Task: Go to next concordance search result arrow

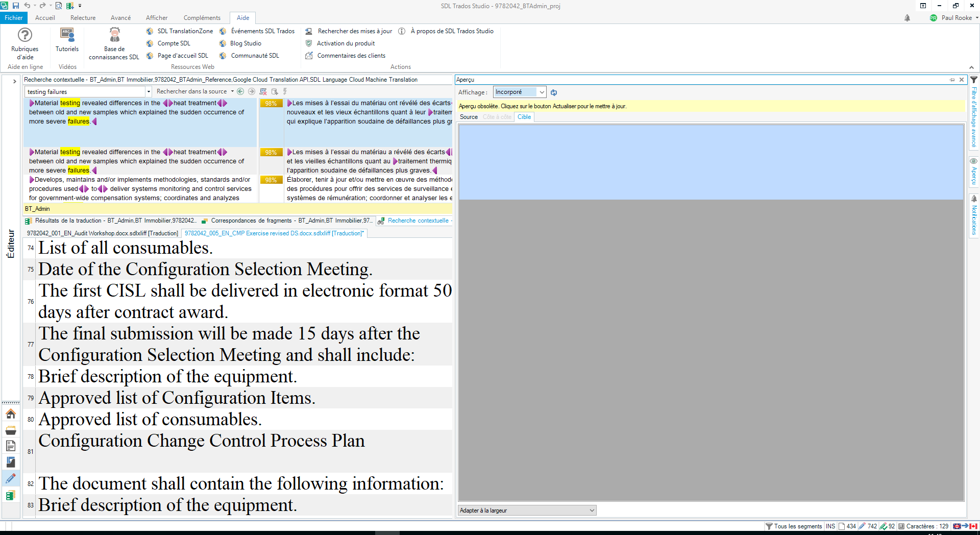Action: [x=252, y=91]
